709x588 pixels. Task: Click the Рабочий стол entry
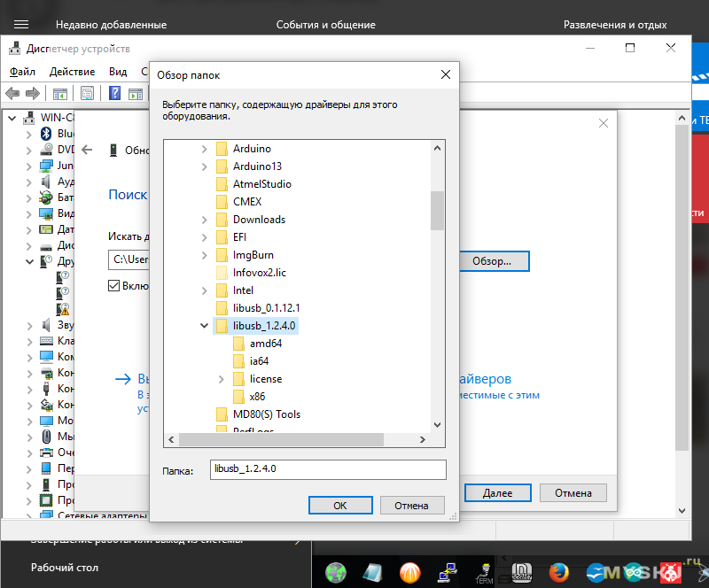coord(65,568)
